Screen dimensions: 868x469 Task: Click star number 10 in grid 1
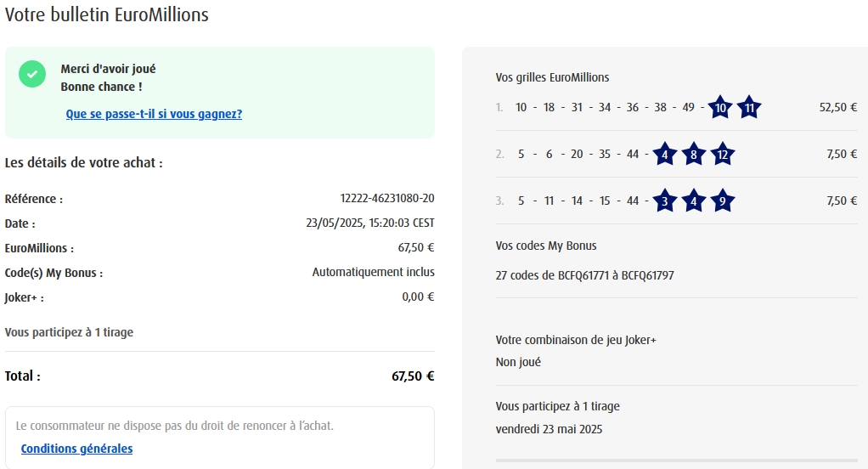click(720, 108)
